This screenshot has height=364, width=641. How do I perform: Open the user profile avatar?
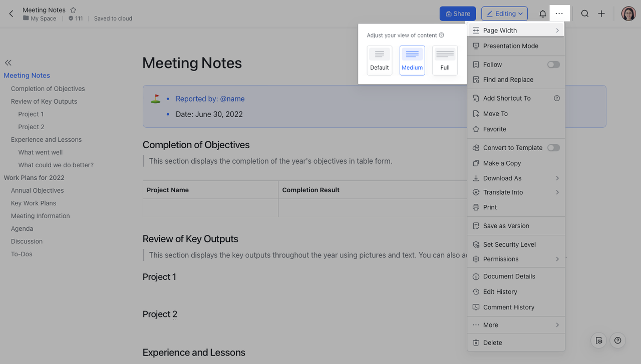[x=628, y=14]
